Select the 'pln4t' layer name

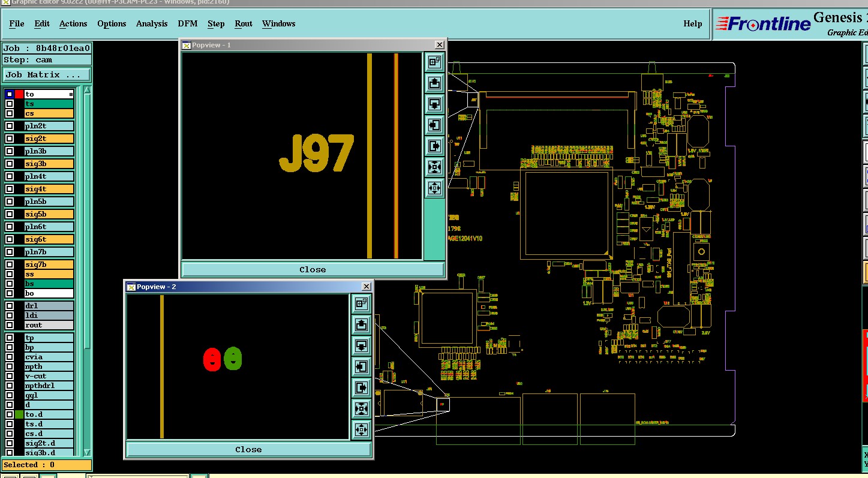(x=49, y=176)
